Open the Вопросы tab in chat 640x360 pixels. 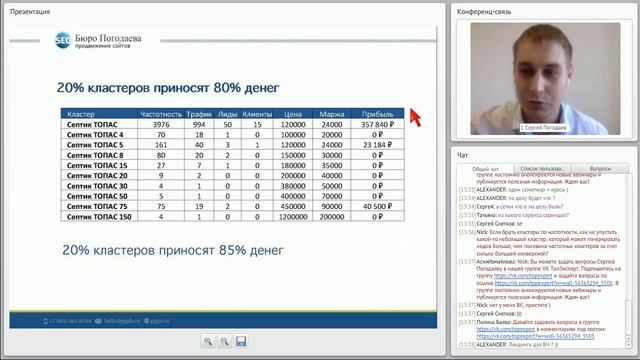point(600,168)
